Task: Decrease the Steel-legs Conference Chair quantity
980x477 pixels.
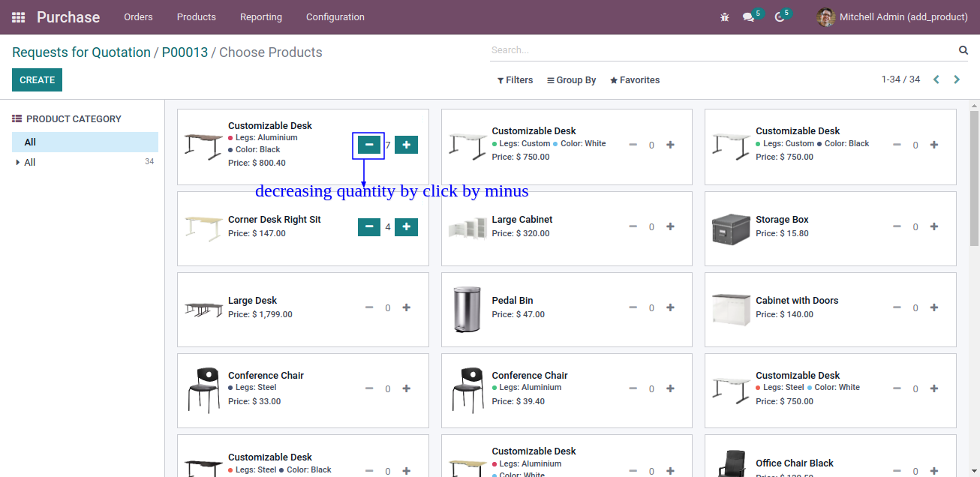Action: click(369, 388)
